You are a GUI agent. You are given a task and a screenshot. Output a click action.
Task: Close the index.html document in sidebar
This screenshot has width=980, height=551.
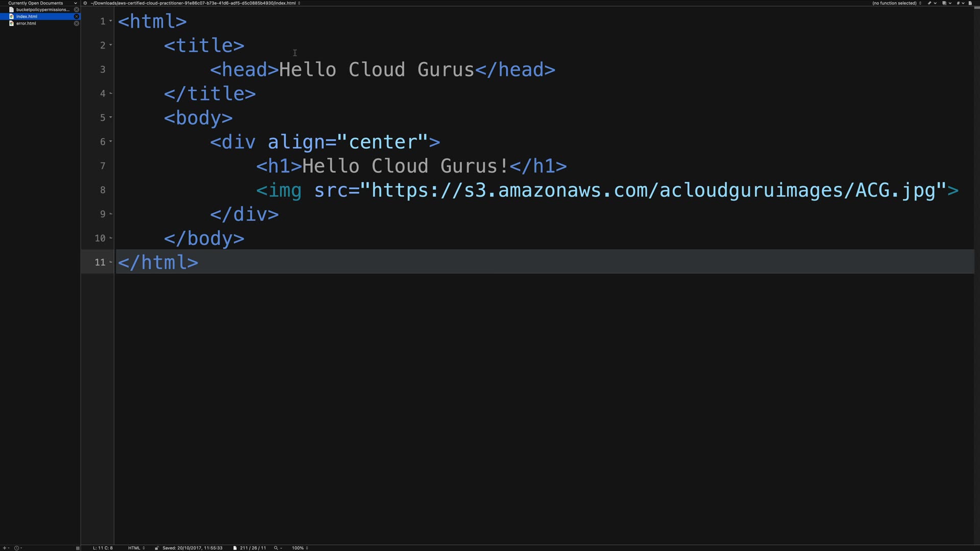[77, 16]
